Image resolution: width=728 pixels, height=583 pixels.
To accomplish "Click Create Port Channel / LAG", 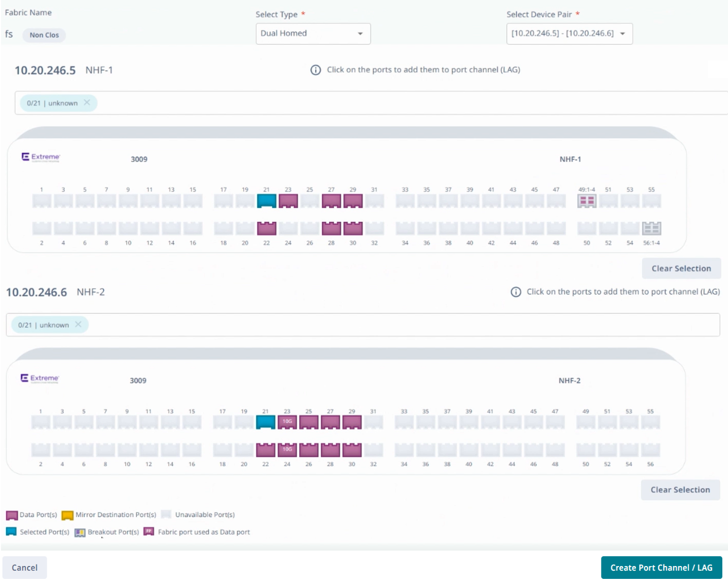I will point(661,568).
